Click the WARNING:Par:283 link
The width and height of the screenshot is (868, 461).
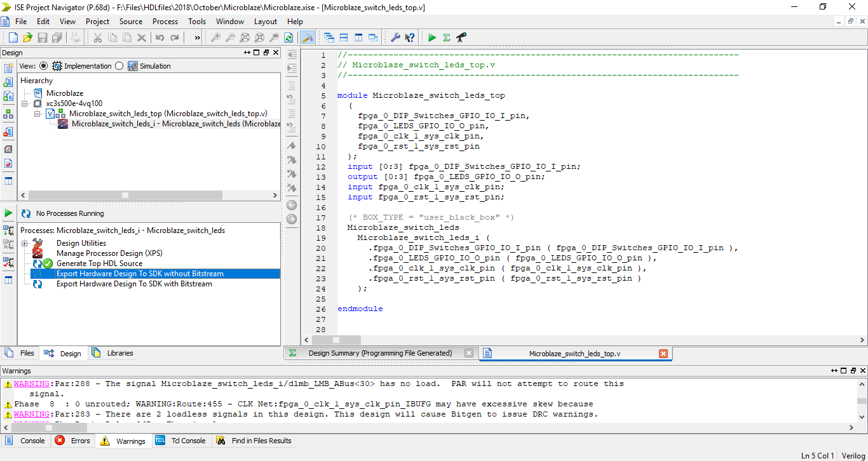pyautogui.click(x=32, y=414)
